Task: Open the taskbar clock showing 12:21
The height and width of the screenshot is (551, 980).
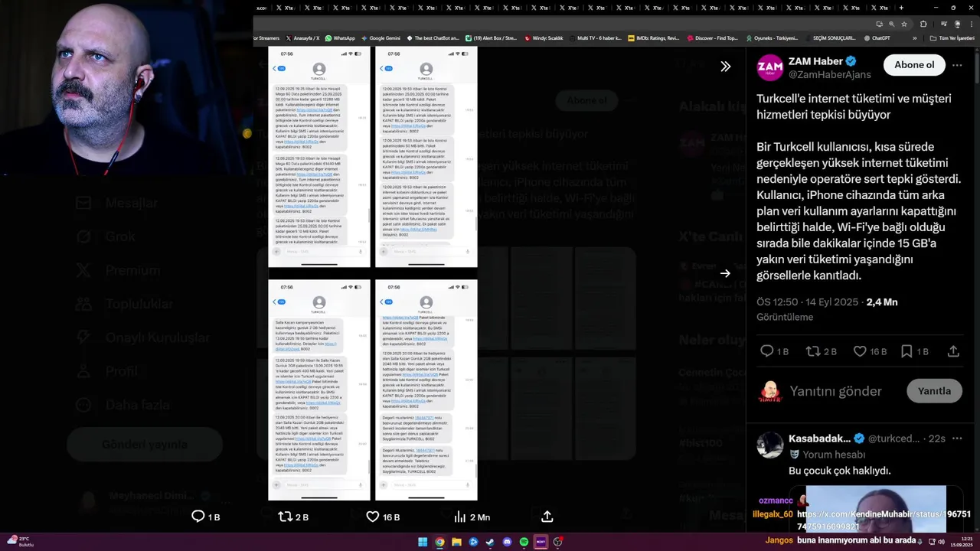Action: click(x=961, y=542)
